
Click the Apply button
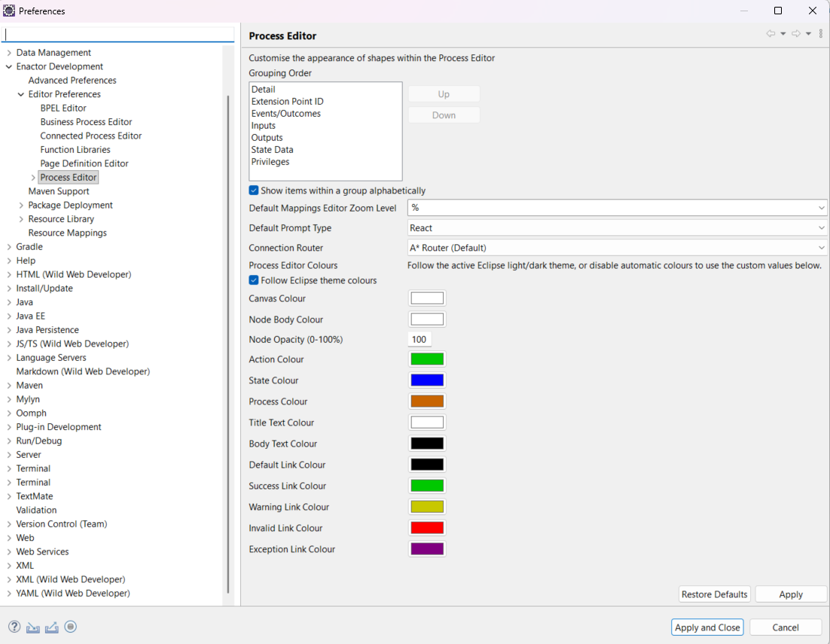pos(791,594)
